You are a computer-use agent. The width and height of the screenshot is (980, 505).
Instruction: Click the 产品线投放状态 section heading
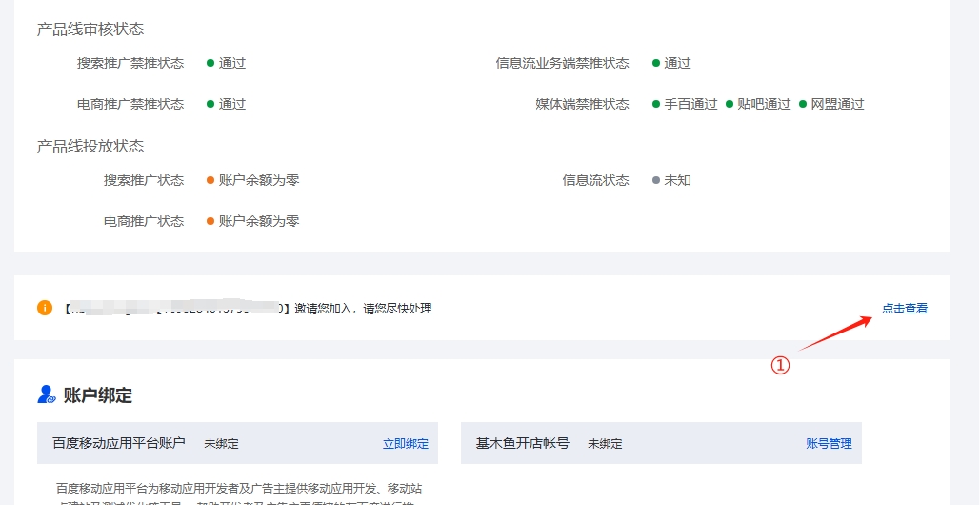[90, 146]
